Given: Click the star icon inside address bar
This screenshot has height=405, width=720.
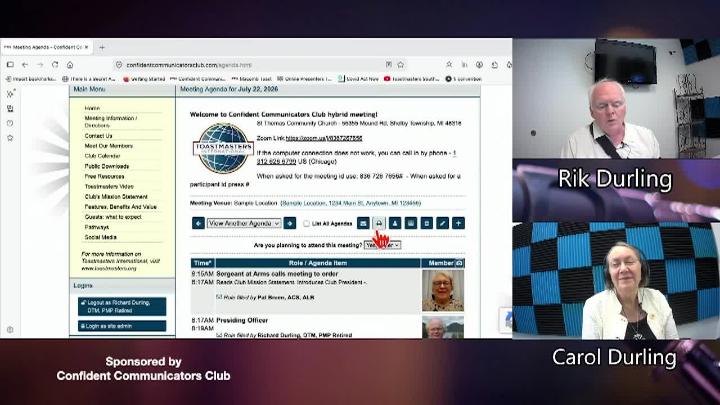Looking at the screenshot, I should click(401, 65).
